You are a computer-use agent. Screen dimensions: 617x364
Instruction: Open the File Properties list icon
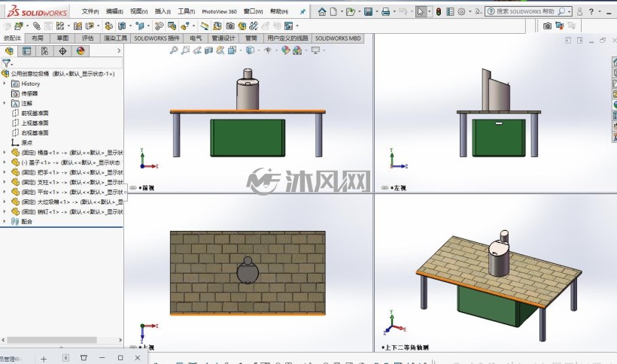[450, 12]
